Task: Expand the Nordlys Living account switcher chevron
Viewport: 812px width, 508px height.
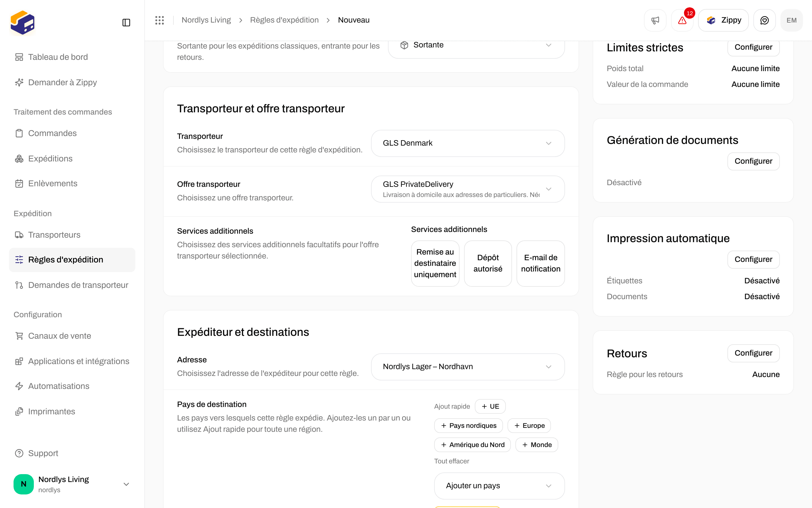Action: point(126,484)
